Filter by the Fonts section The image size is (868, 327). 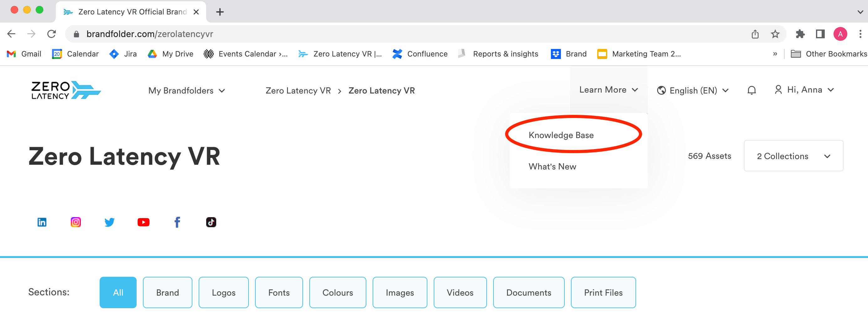(279, 292)
